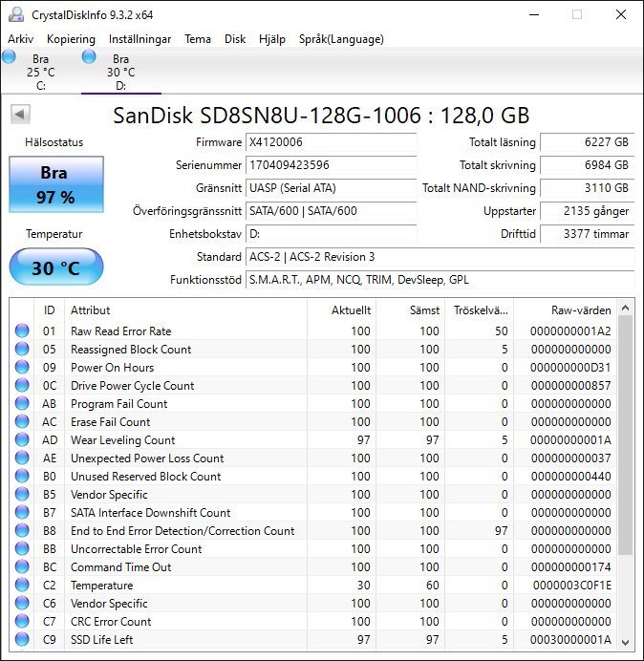
Task: Click the CrystalDiskInfo app icon in title bar
Action: coord(15,14)
